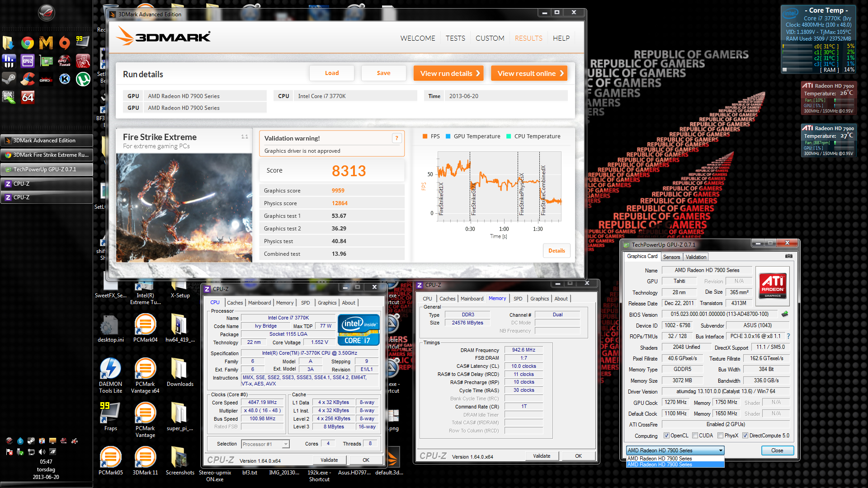Open the 3DMark RESULTS tab
Viewport: 868px width, 488px height.
[528, 38]
